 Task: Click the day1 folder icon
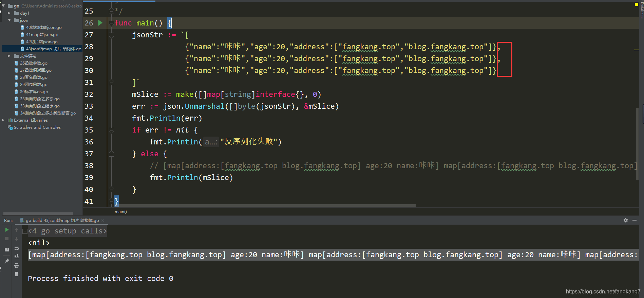point(16,13)
